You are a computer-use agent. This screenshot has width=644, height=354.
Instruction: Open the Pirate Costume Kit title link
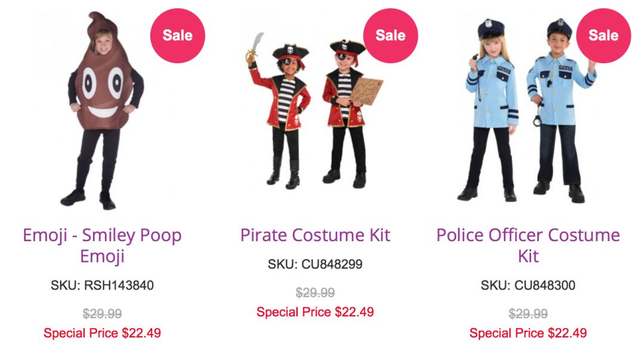click(x=315, y=235)
